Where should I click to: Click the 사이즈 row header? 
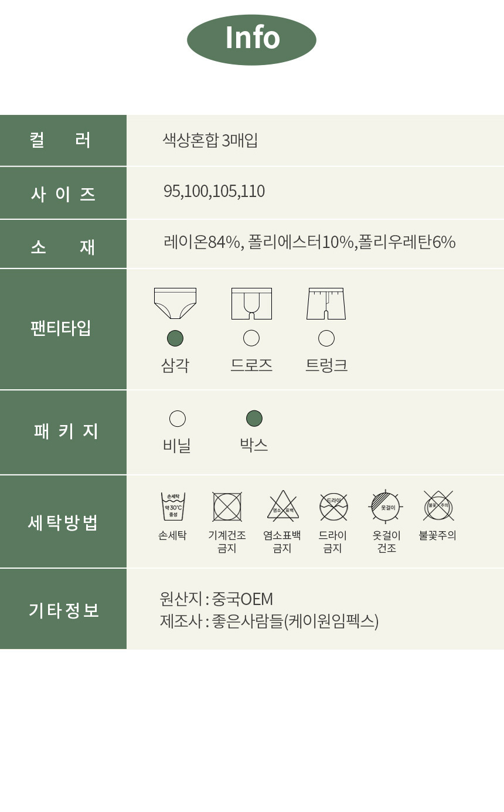pyautogui.click(x=63, y=193)
